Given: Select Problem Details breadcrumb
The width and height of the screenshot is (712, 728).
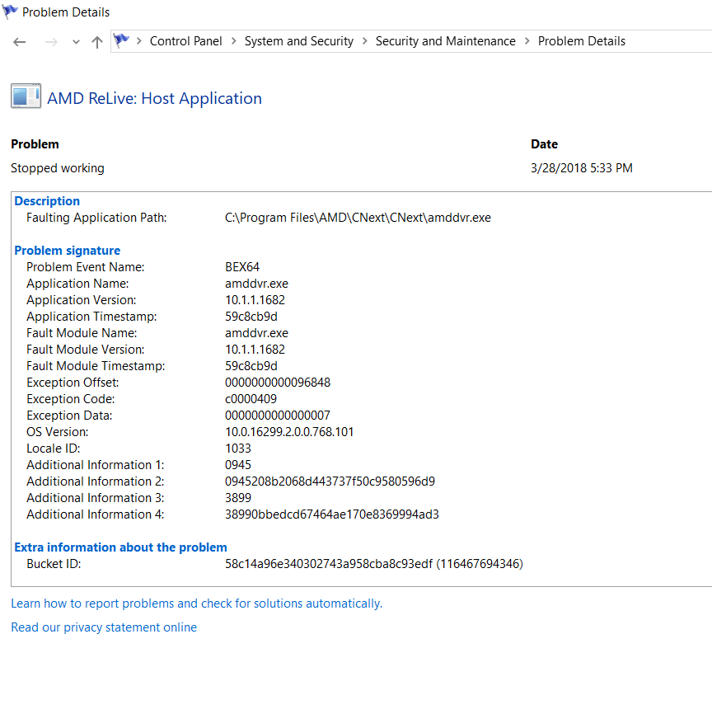Looking at the screenshot, I should click(582, 41).
